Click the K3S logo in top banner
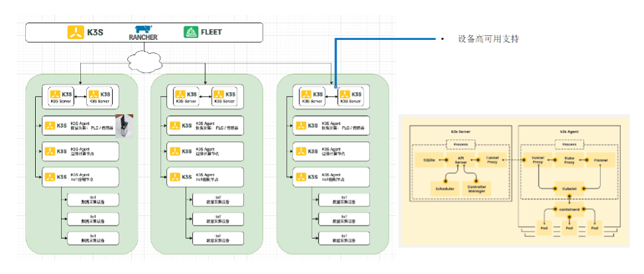 pos(84,31)
